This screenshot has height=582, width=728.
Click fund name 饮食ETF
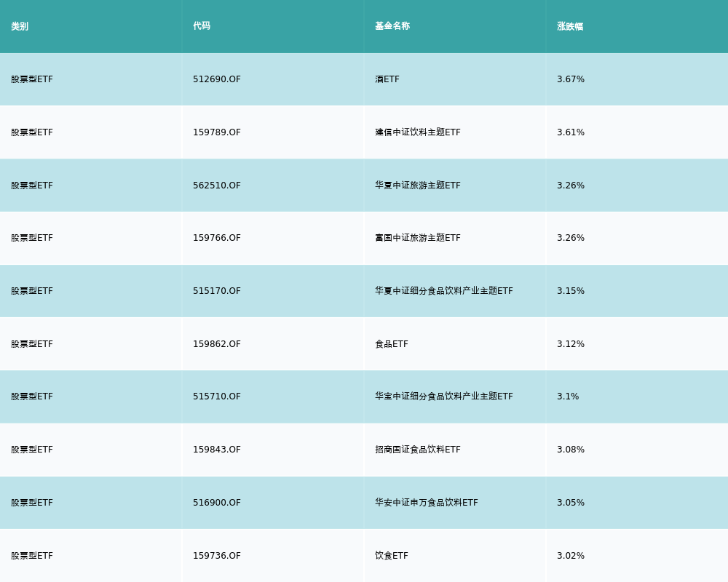[392, 556]
